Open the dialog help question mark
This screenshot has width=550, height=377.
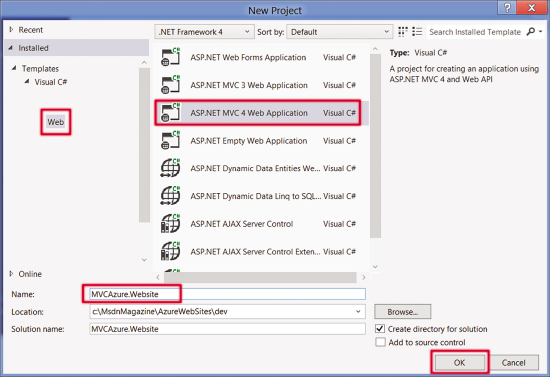pyautogui.click(x=507, y=7)
